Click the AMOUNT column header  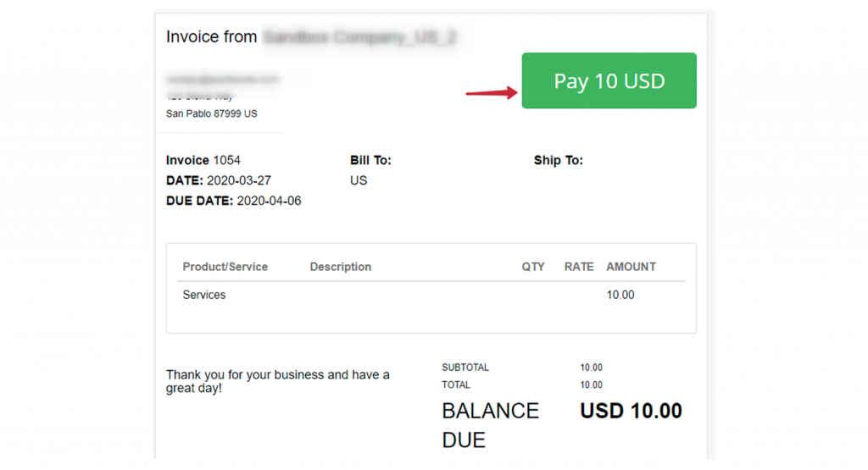[x=631, y=267]
